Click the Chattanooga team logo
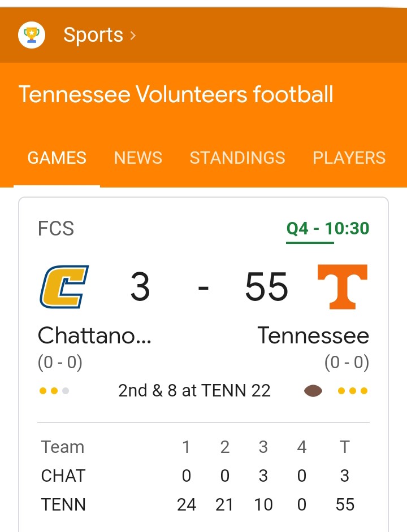The height and width of the screenshot is (532, 407). click(64, 287)
